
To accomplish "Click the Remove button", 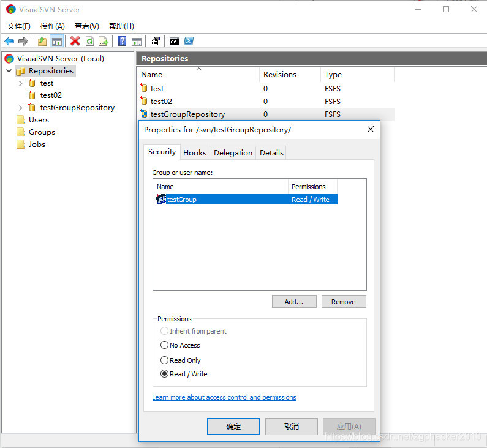I will tap(344, 302).
